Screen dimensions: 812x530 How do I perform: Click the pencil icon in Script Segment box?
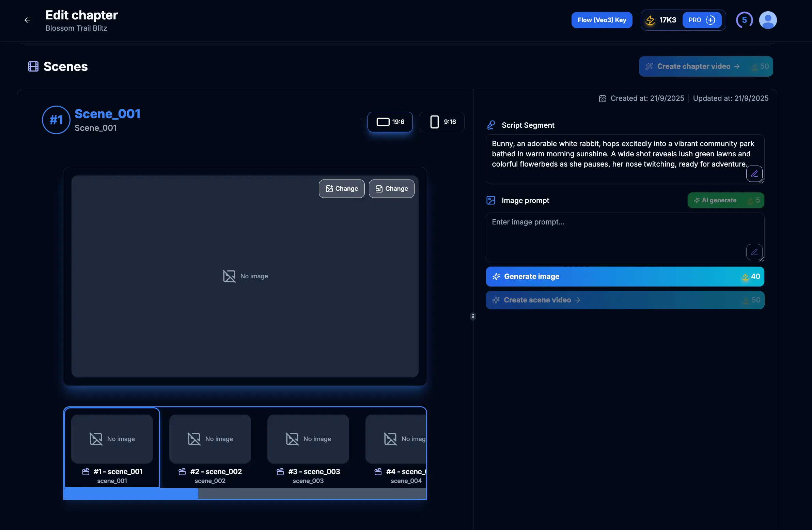point(754,174)
